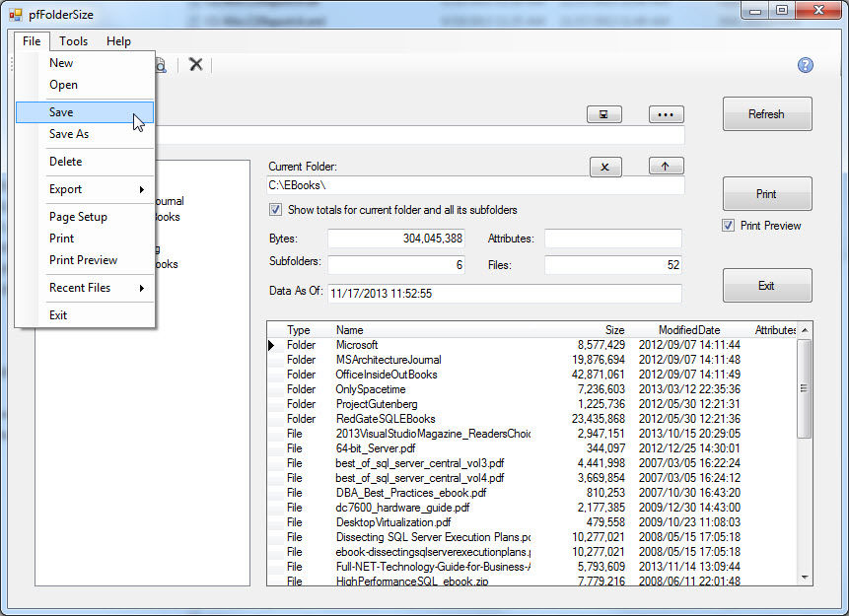Choose Print Preview in the File menu
Viewport: 849px width, 616px height.
click(x=85, y=260)
